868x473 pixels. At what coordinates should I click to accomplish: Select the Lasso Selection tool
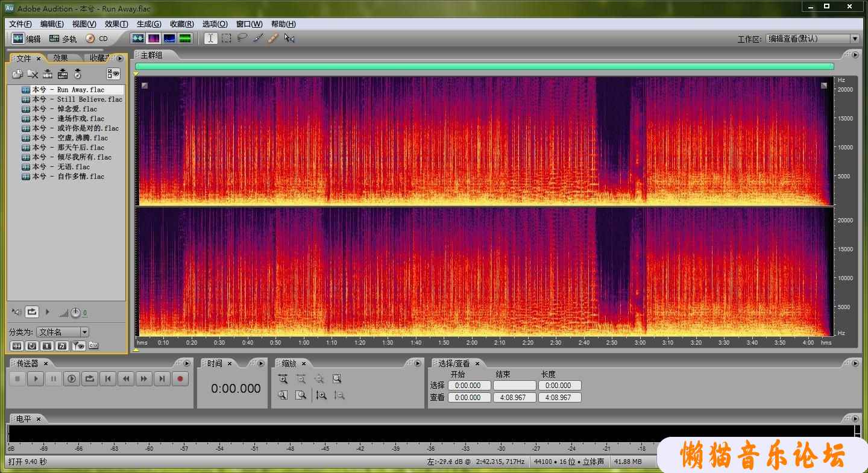242,38
